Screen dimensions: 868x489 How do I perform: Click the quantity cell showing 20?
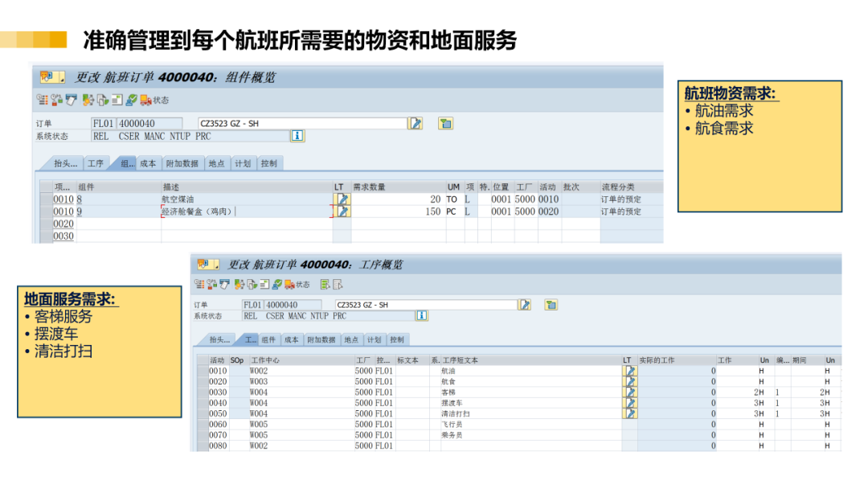pos(399,199)
